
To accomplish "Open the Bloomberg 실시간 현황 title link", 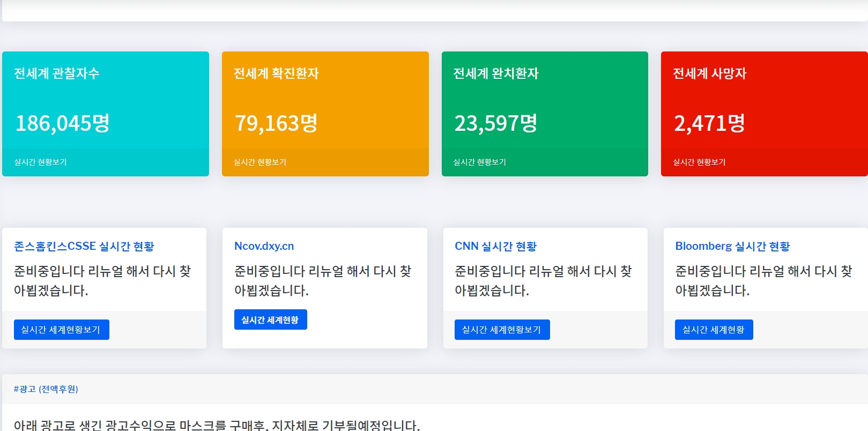I will pos(732,246).
